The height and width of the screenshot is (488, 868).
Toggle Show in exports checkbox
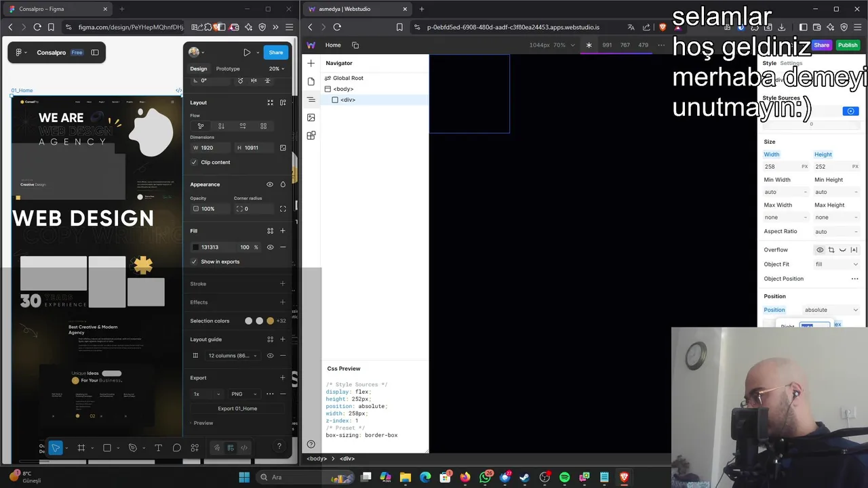click(194, 262)
